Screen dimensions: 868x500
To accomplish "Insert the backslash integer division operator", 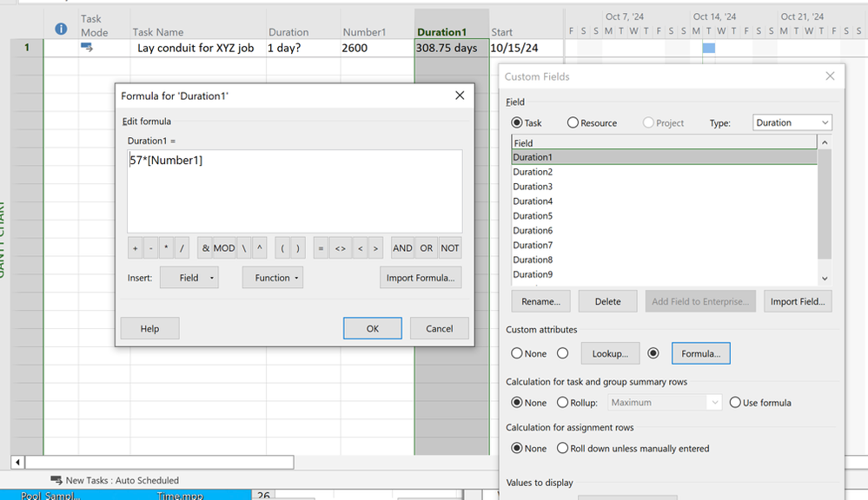I will (x=243, y=248).
